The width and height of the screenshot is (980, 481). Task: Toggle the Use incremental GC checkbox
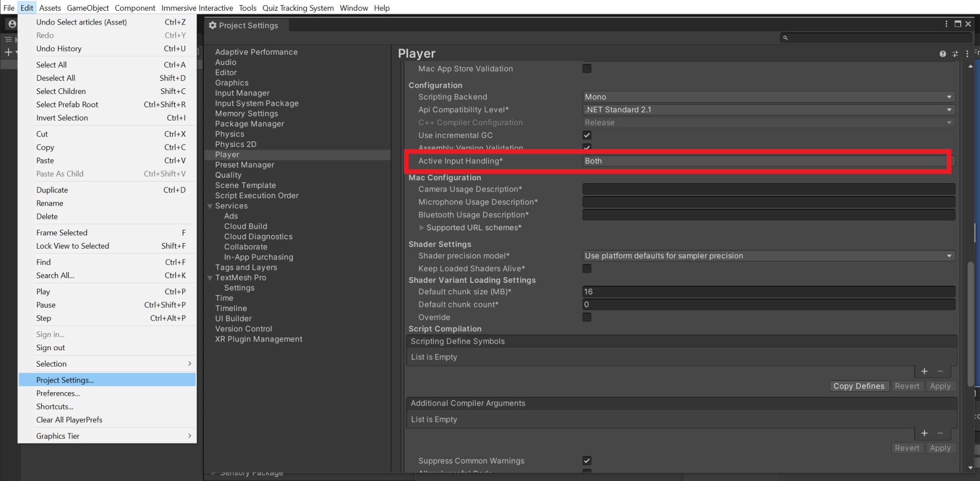click(x=587, y=135)
